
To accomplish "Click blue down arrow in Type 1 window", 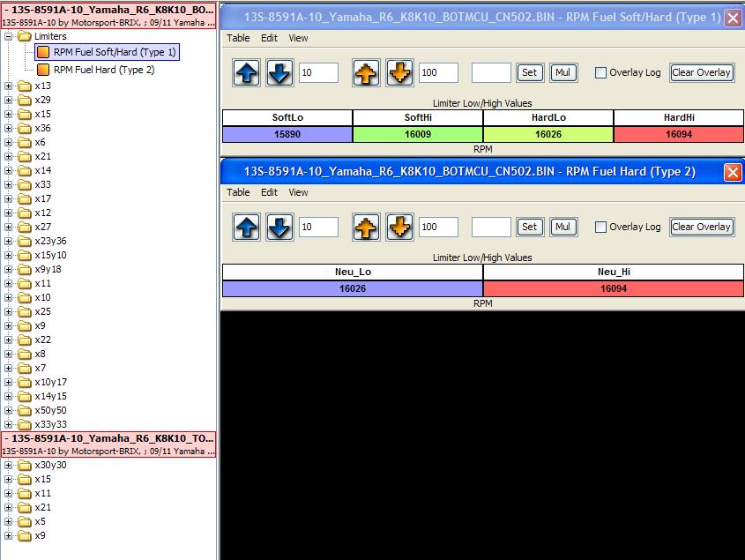I will tap(279, 73).
